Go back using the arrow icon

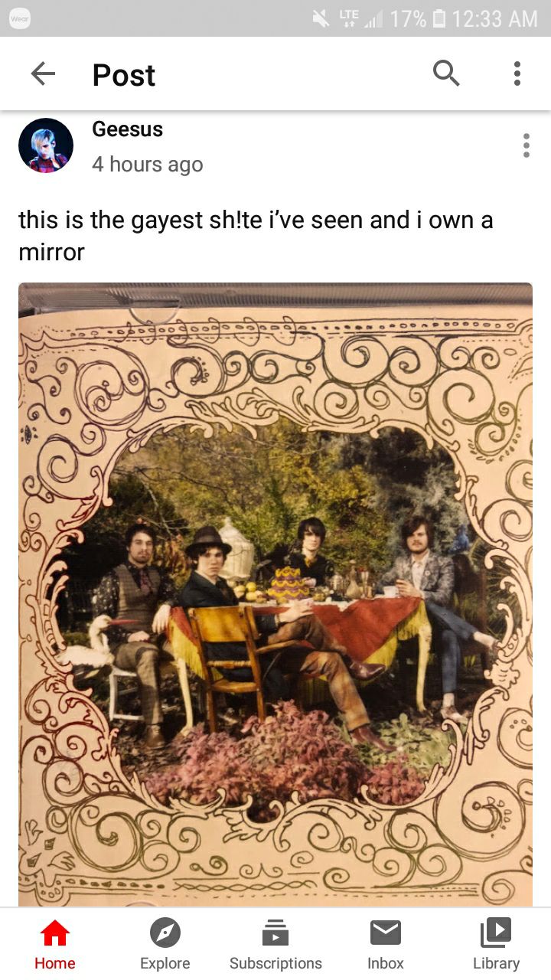point(43,74)
